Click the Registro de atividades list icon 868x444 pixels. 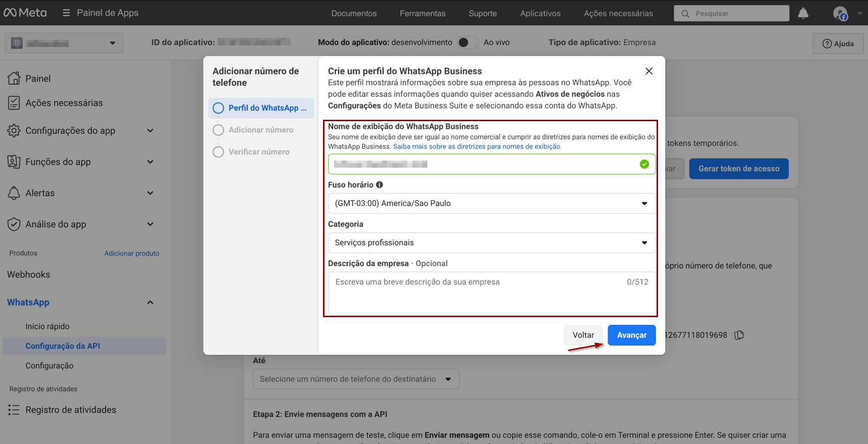coord(14,410)
